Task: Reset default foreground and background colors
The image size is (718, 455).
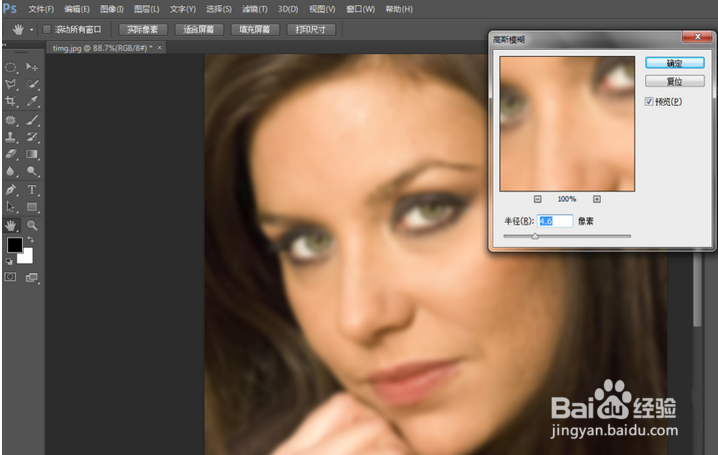Action: click(x=9, y=261)
